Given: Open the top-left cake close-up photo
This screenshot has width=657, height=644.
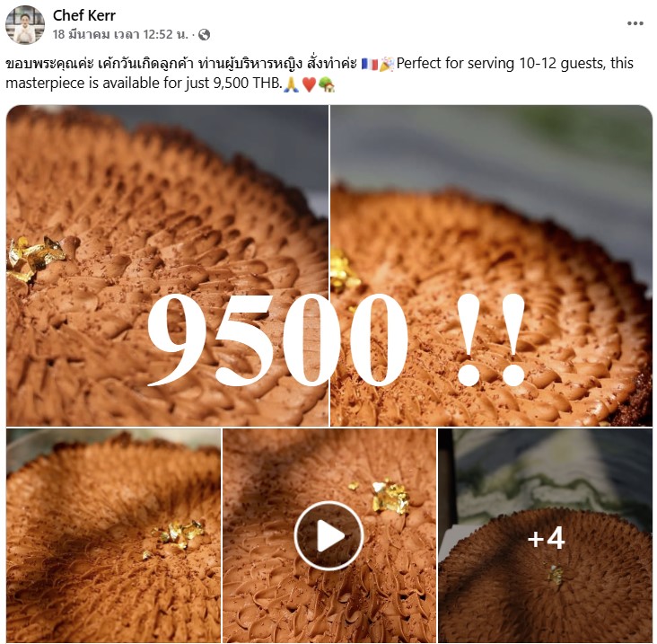Looking at the screenshot, I should [x=167, y=265].
